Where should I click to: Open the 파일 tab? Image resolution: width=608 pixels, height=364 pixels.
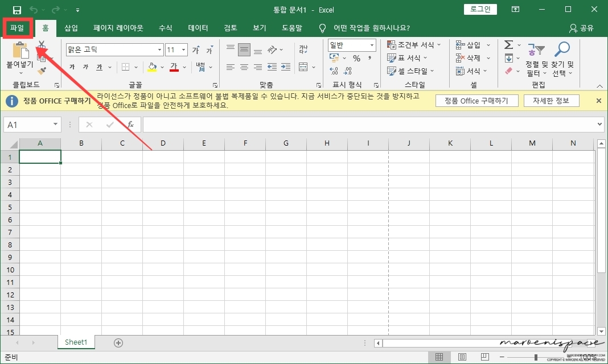(x=17, y=28)
